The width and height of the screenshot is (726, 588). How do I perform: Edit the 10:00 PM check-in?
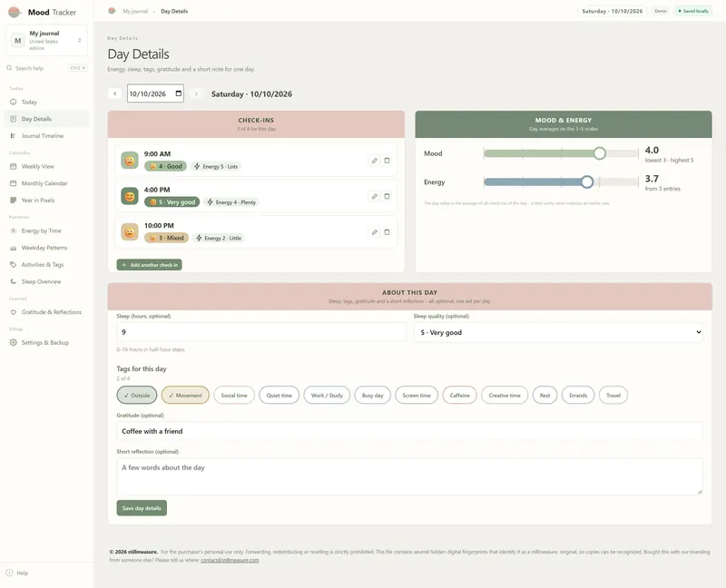374,232
